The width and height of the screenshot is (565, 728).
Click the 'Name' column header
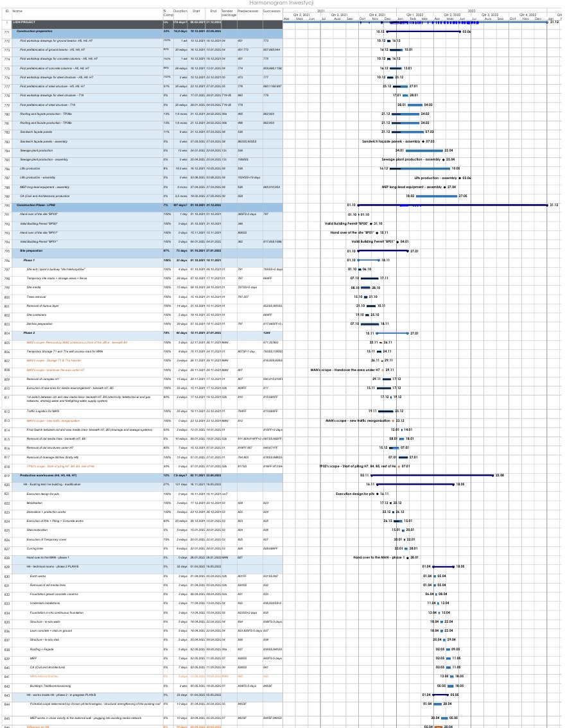[17, 11]
